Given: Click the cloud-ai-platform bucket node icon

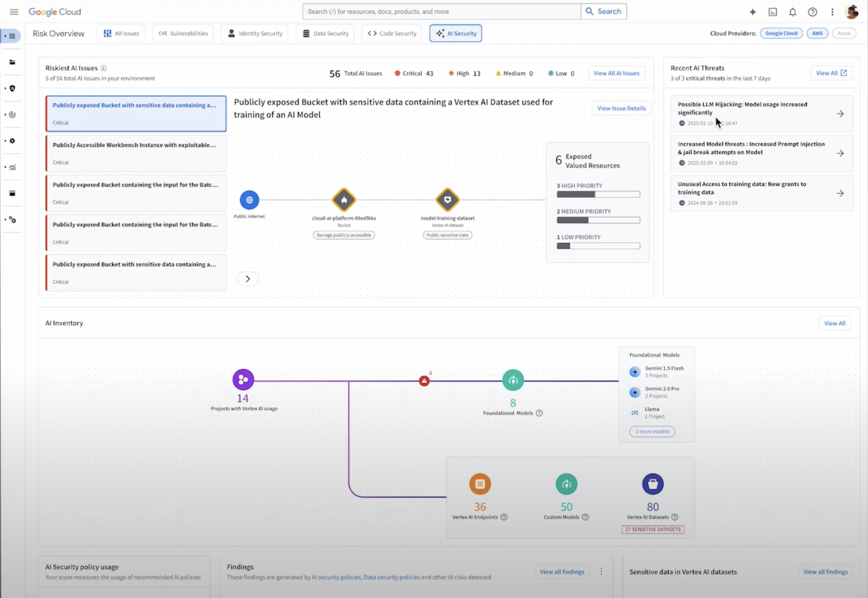Looking at the screenshot, I should click(344, 200).
